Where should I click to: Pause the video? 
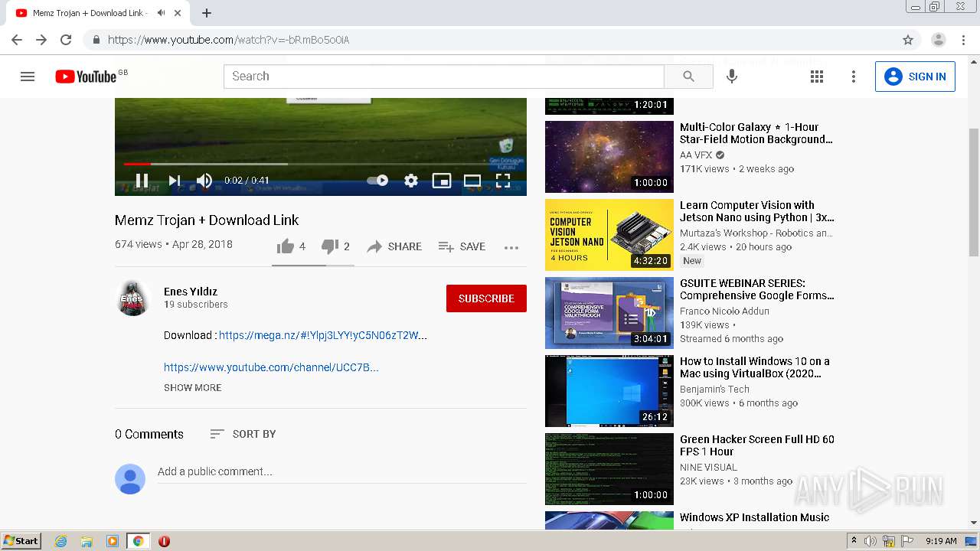[x=142, y=181]
